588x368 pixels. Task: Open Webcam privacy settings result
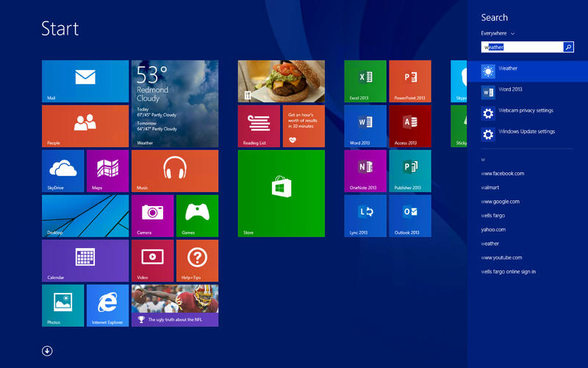527,113
